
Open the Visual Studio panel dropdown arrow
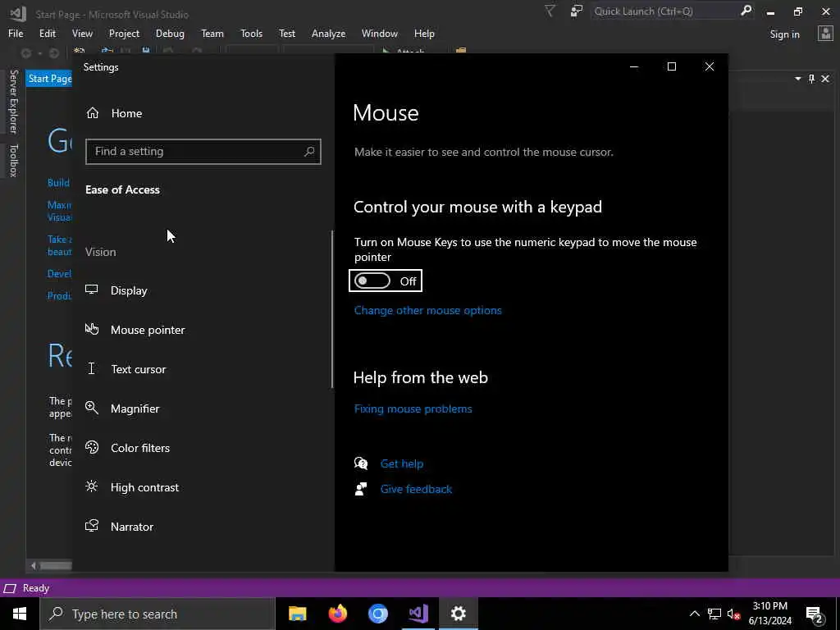(x=797, y=79)
